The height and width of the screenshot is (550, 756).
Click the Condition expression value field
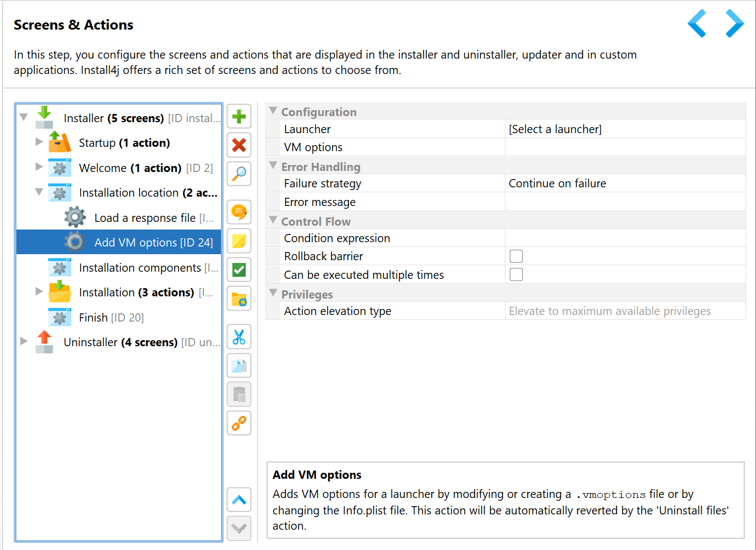tap(625, 238)
